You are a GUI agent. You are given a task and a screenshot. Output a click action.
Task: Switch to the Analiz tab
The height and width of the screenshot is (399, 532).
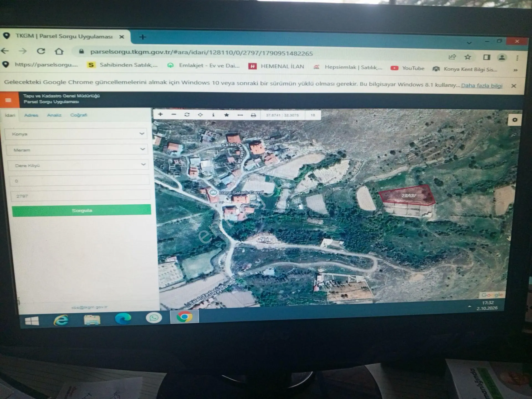click(54, 115)
